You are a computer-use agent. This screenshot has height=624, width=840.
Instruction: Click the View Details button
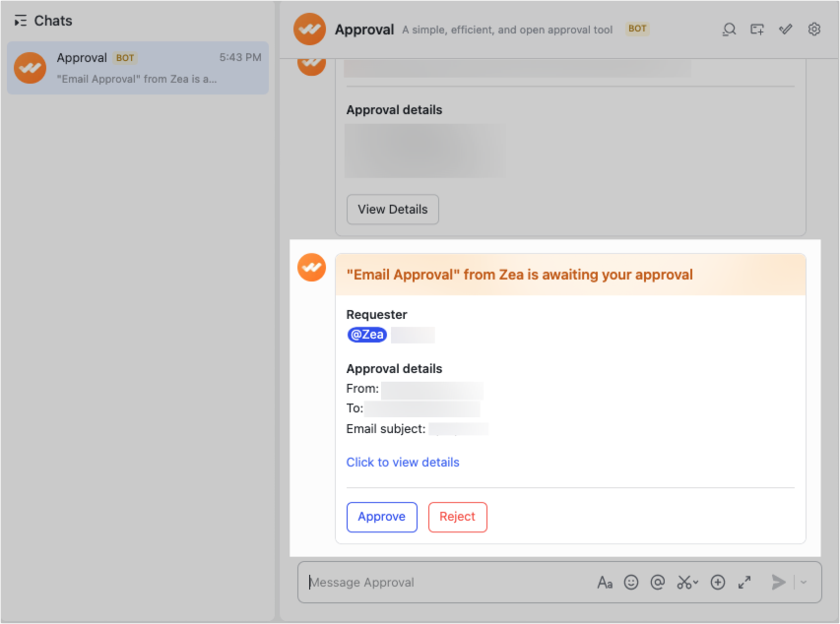392,209
